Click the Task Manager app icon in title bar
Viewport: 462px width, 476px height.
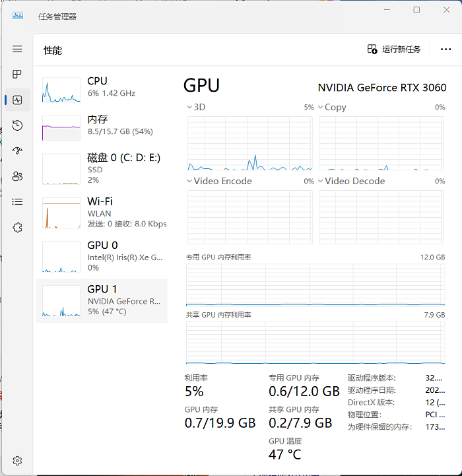[18, 15]
